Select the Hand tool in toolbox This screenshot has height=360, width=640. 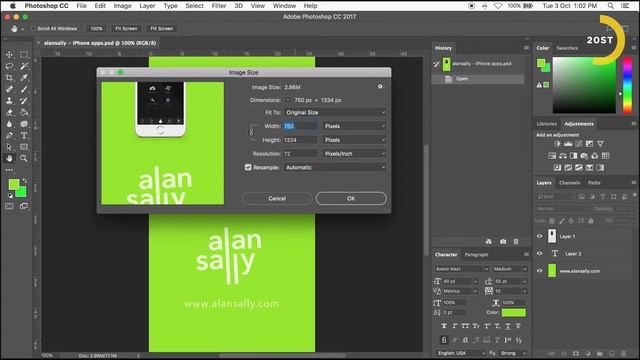[9, 158]
